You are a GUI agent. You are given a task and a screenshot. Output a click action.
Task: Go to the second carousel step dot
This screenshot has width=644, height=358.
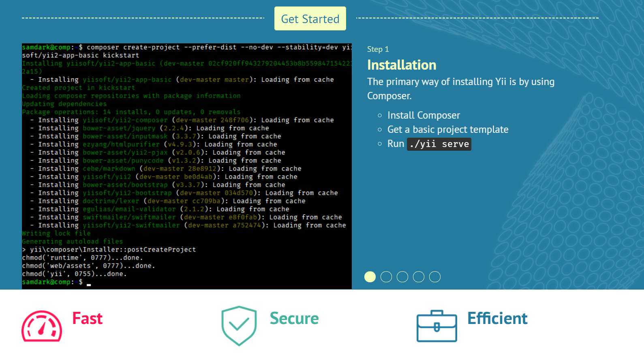pyautogui.click(x=386, y=277)
